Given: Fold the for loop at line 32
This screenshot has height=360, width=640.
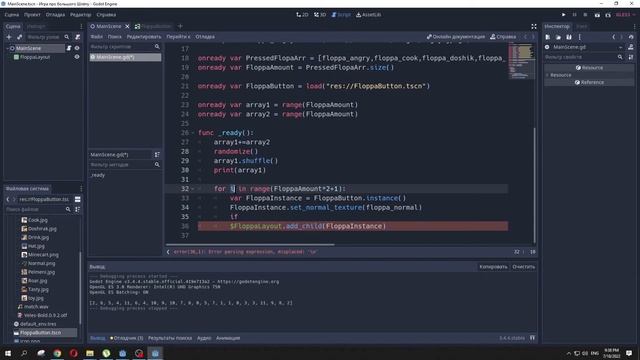Looking at the screenshot, I should [x=193, y=189].
